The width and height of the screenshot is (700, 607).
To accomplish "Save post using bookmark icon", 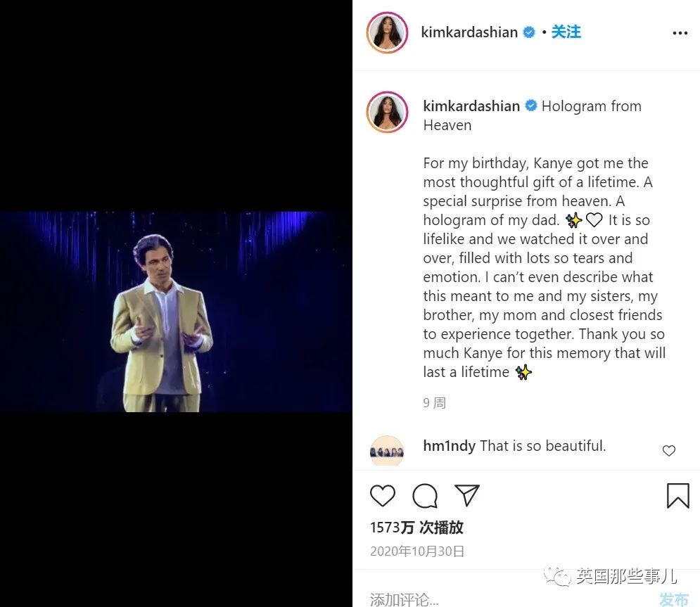I will [677, 495].
